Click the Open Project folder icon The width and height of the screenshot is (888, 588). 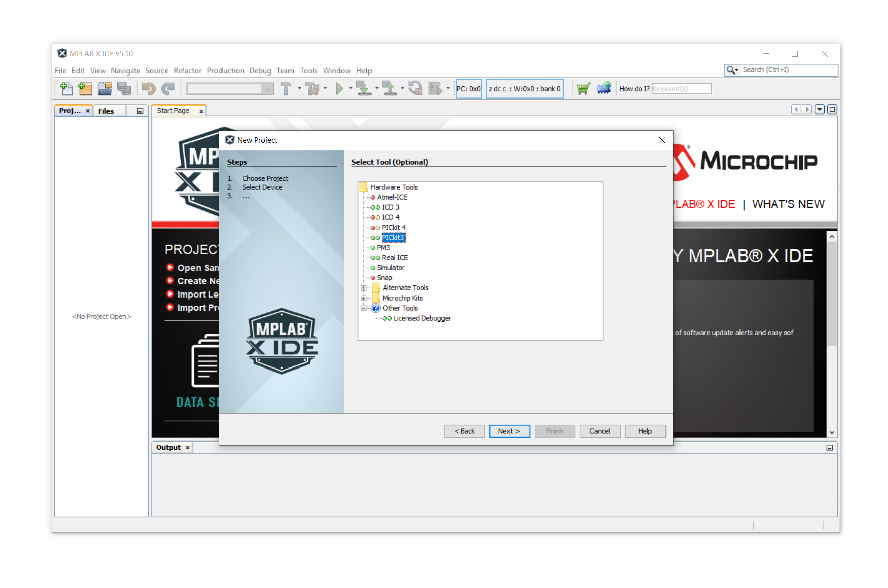coord(105,89)
